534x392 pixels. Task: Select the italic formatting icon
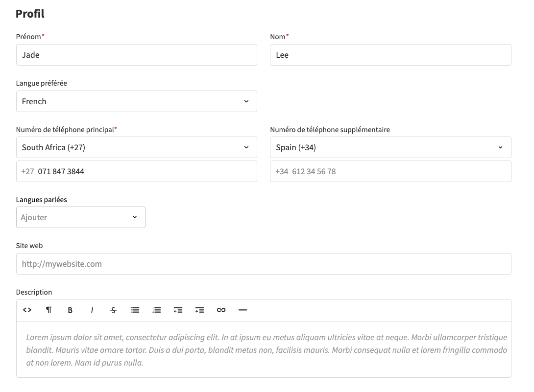click(92, 310)
